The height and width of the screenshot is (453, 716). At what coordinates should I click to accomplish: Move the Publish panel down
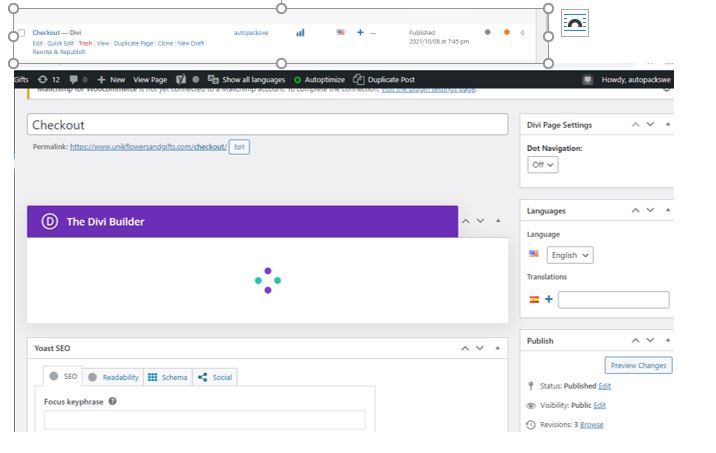(x=650, y=340)
